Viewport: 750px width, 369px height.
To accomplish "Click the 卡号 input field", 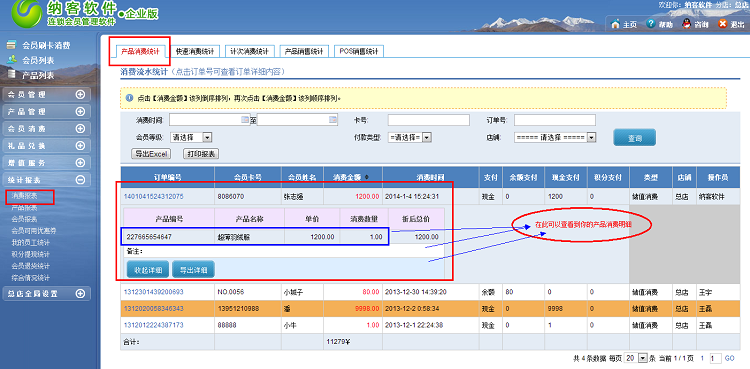I will 429,120.
